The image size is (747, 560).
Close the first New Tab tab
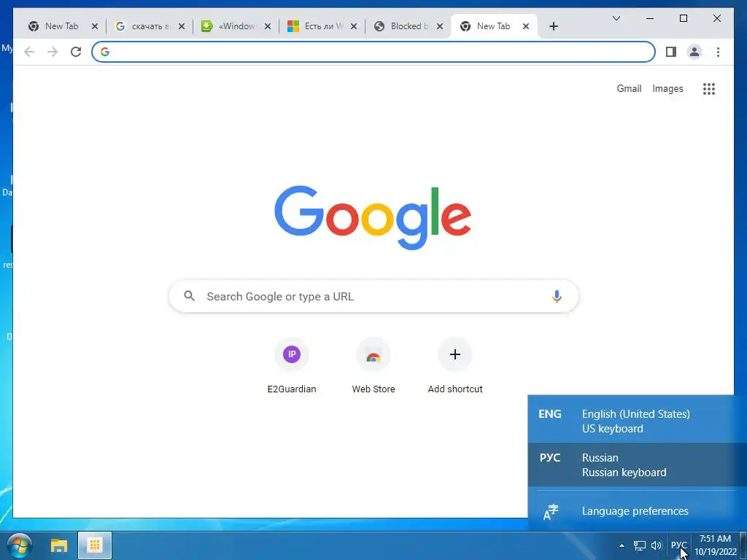click(x=95, y=26)
